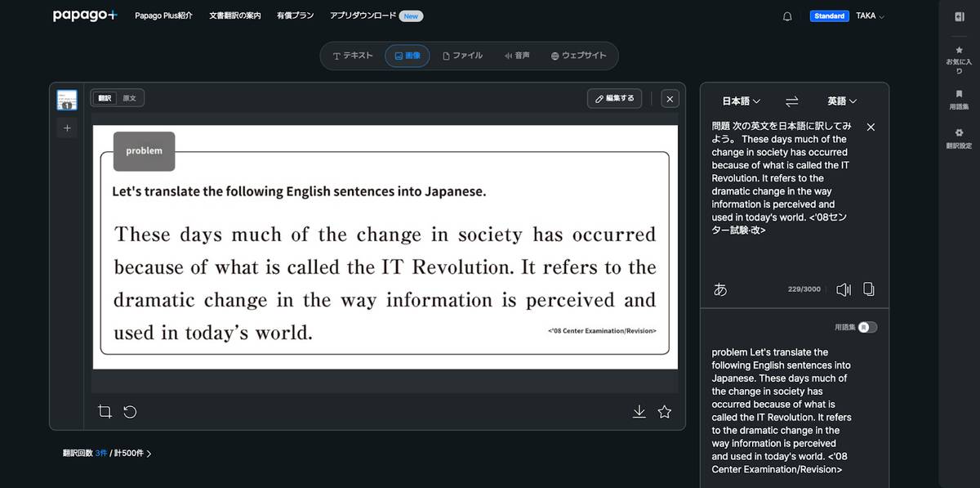This screenshot has width=980, height=488.
Task: Open the 英語 target language dropdown
Action: pos(842,101)
